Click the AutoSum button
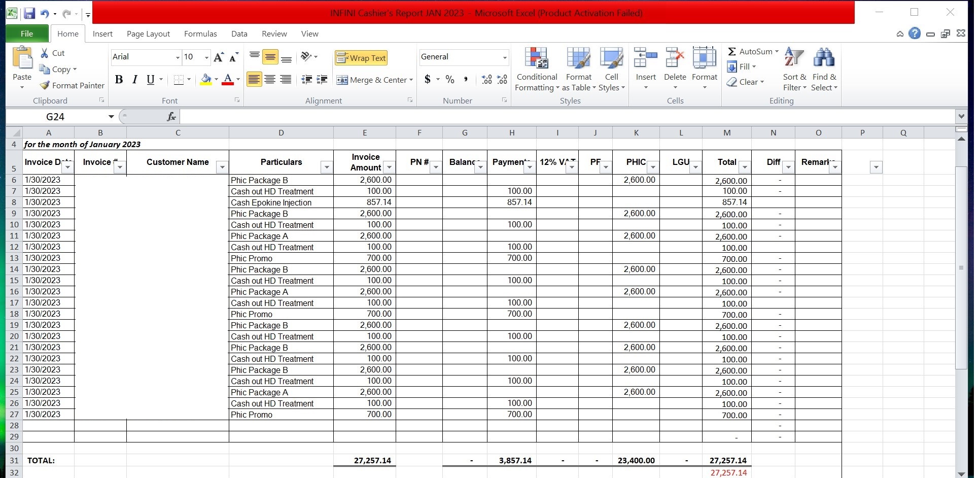 753,51
